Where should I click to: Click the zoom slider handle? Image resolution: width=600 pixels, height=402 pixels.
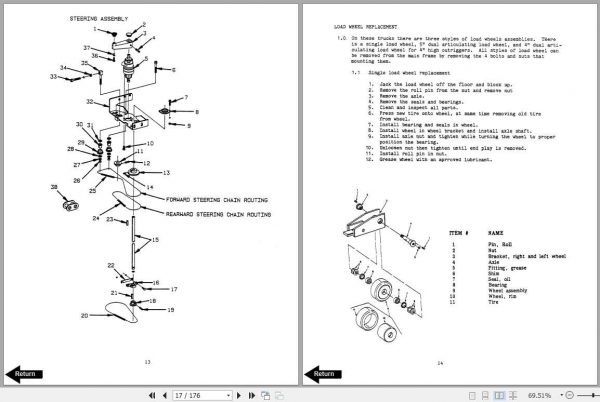[593, 395]
